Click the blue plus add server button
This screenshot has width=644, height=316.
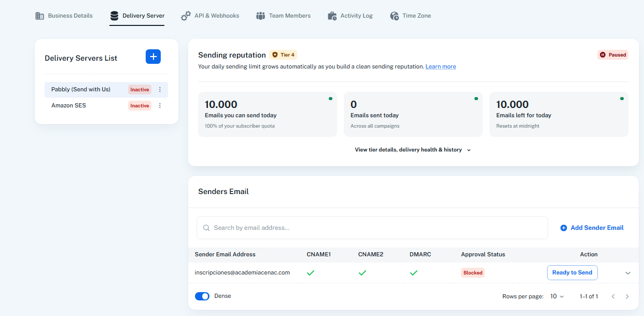point(153,57)
